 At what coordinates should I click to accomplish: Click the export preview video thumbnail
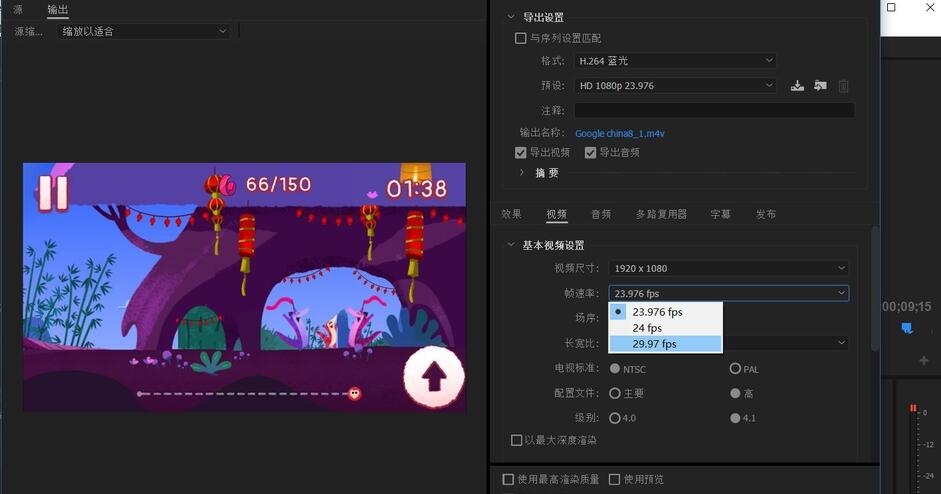point(244,287)
